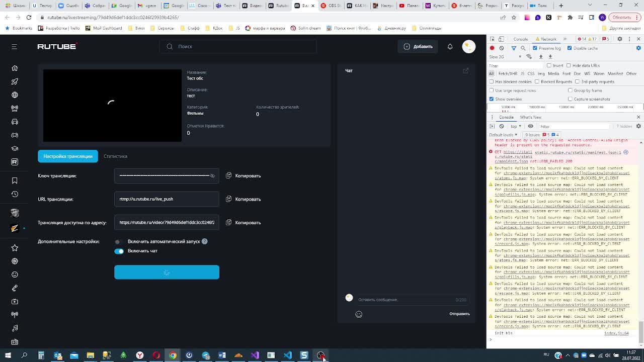The image size is (644, 362).
Task: Open the notifications bell
Action: coord(450,46)
